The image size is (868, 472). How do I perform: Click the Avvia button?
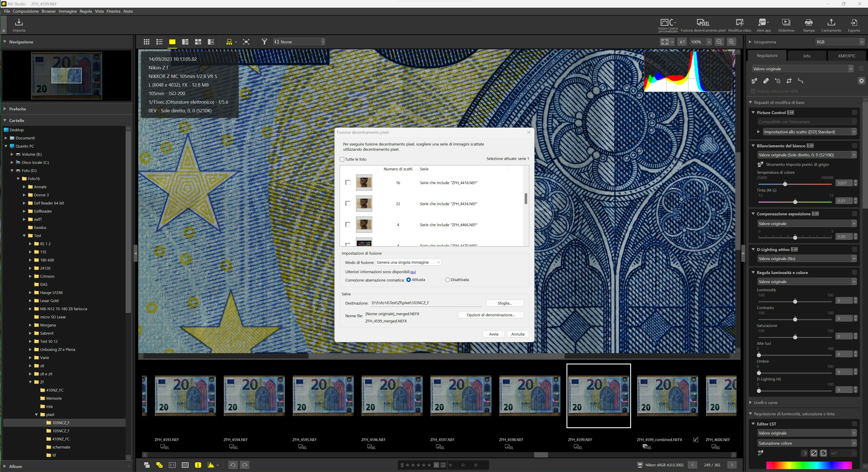(x=494, y=334)
